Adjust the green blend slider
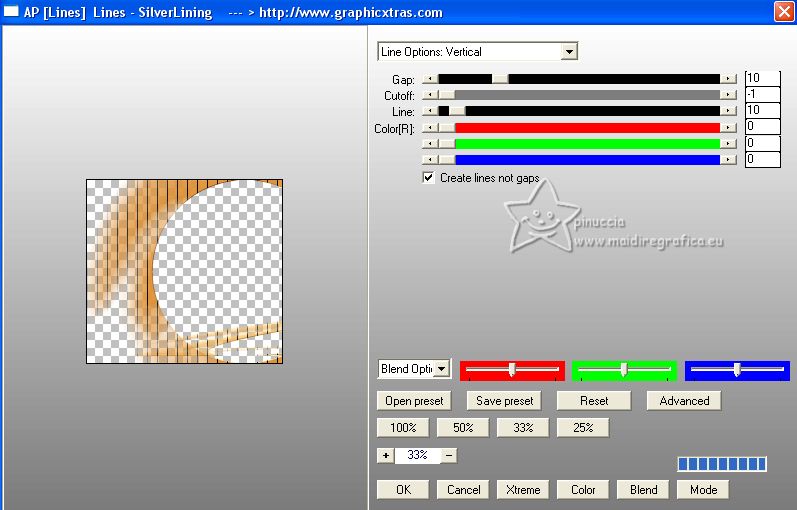This screenshot has width=797, height=510. click(x=624, y=370)
